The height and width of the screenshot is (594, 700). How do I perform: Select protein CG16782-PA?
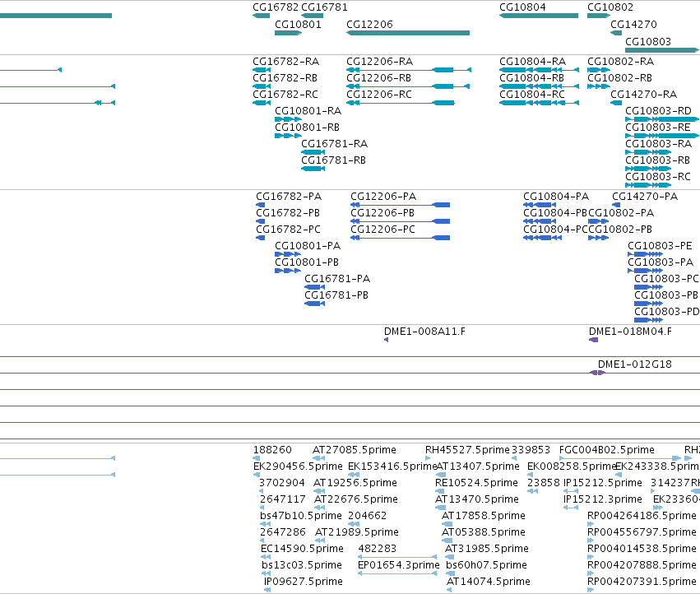coord(289,197)
